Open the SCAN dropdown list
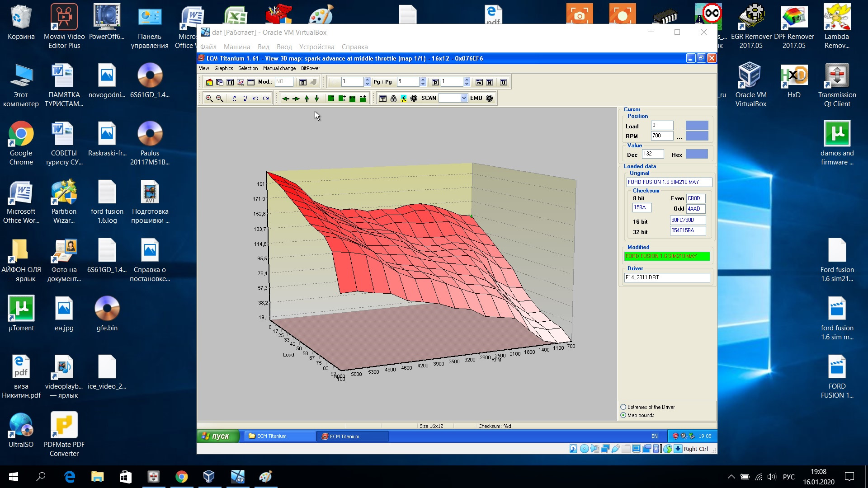This screenshot has width=868, height=488. [464, 99]
